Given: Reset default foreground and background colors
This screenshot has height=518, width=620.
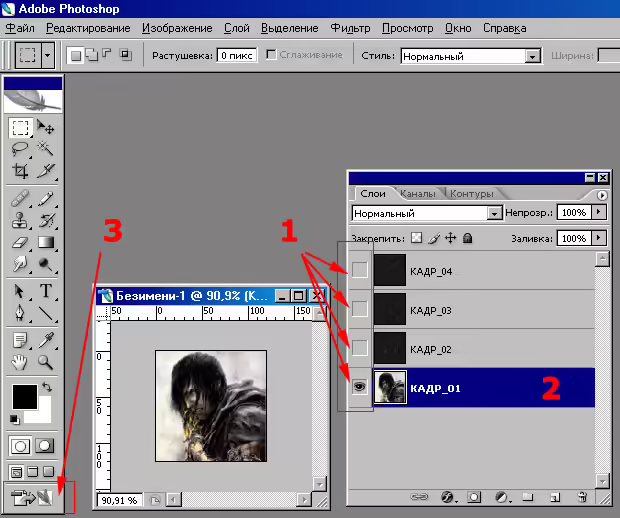Looking at the screenshot, I should click(15, 419).
